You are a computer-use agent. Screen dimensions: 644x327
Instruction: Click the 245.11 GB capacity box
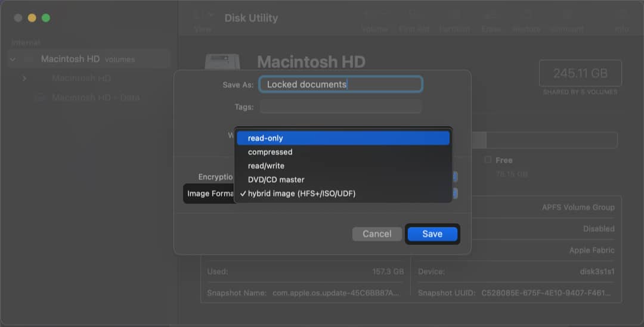580,73
